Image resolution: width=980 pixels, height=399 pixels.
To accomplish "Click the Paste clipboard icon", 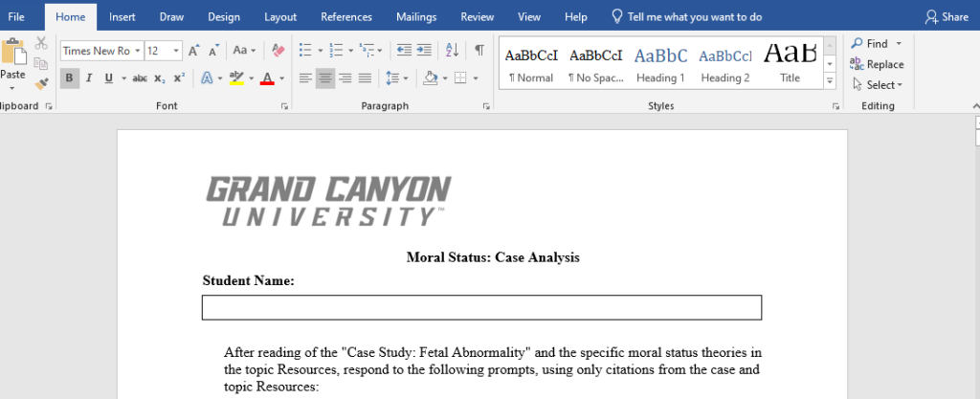I will (x=13, y=52).
